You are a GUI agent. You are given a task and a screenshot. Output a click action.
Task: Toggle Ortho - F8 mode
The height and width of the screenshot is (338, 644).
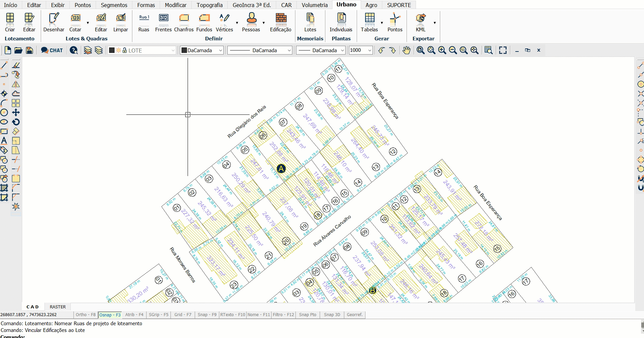tap(86, 315)
